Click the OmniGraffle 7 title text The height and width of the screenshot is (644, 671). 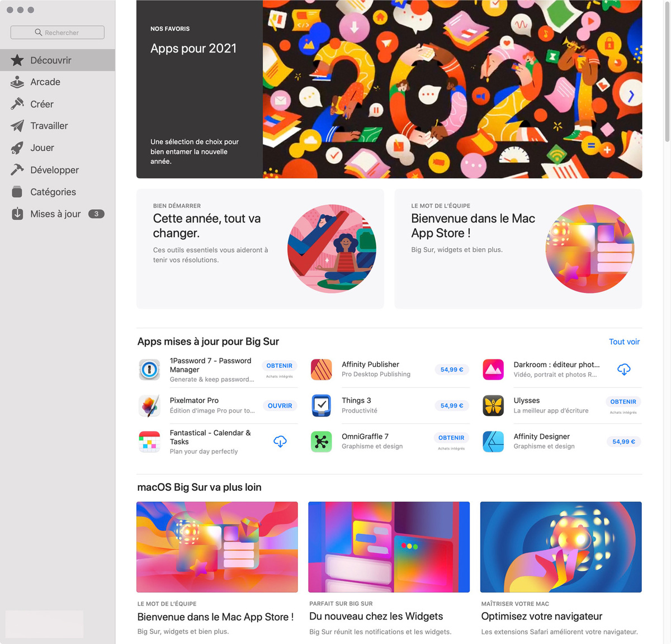coord(365,437)
